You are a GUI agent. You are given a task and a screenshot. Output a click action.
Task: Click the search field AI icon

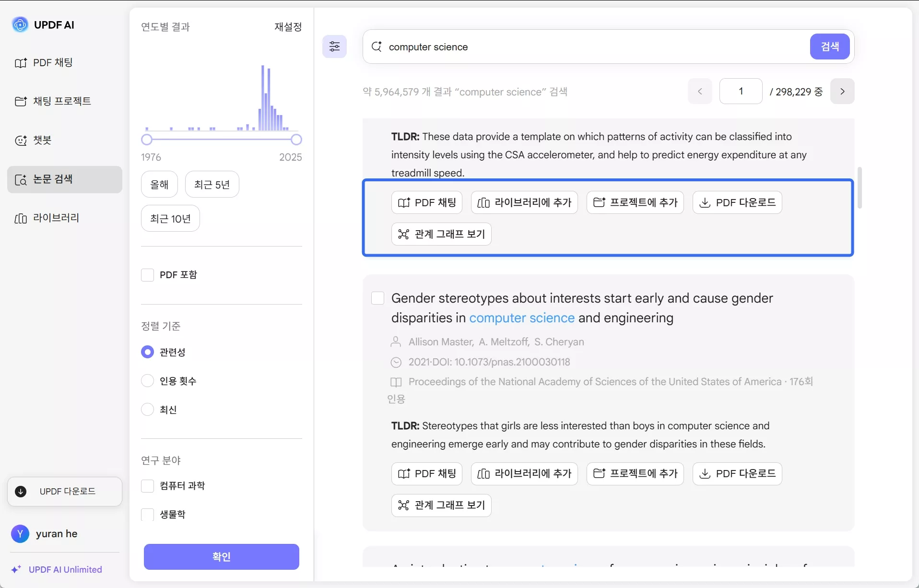pyautogui.click(x=377, y=47)
